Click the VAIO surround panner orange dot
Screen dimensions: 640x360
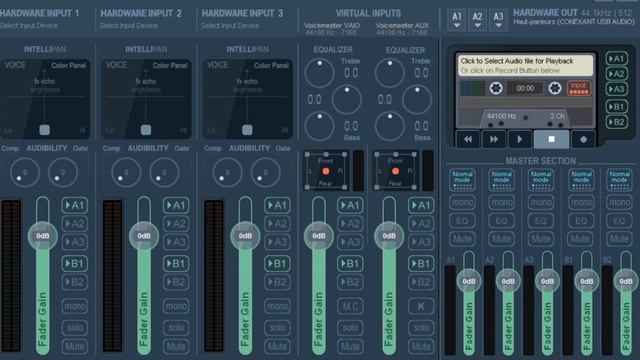tap(326, 171)
